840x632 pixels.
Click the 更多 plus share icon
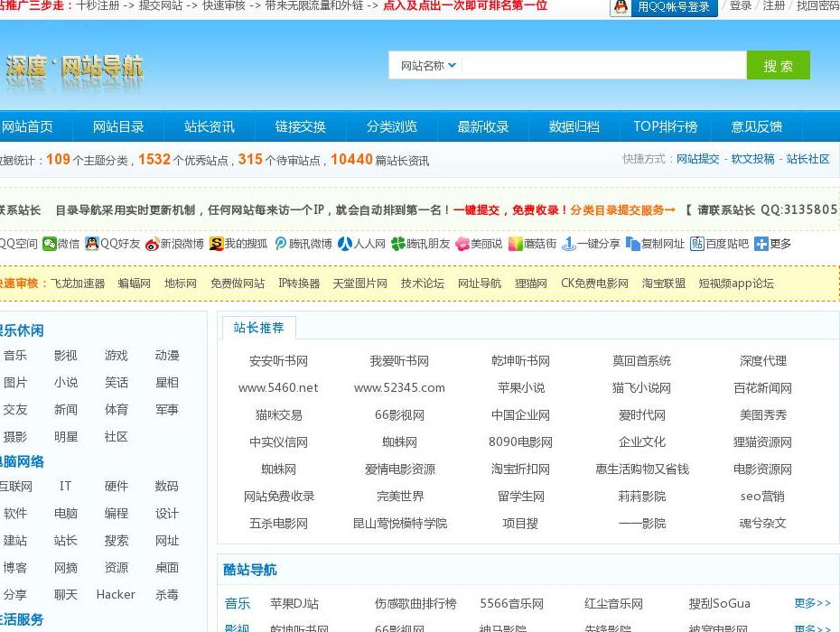[x=761, y=245]
